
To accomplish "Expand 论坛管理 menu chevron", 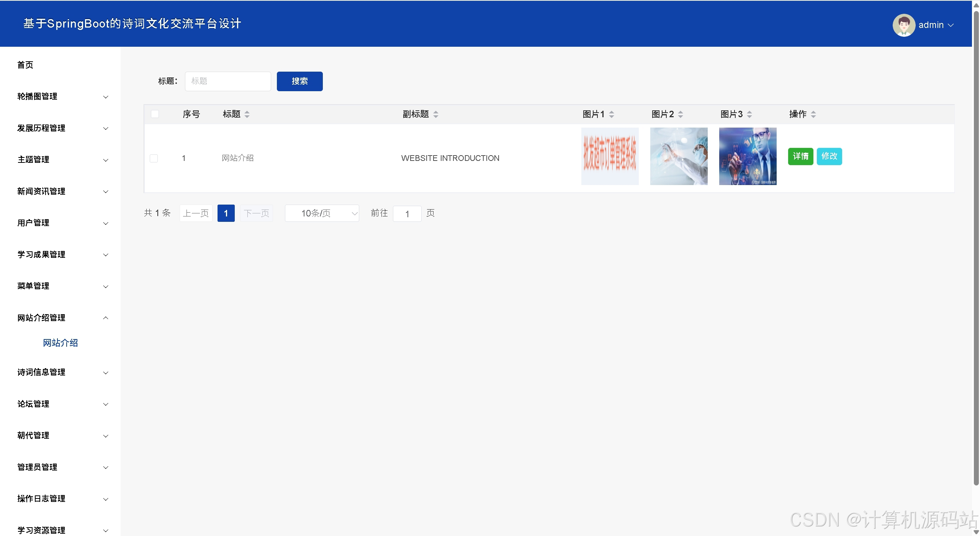I will coord(106,404).
